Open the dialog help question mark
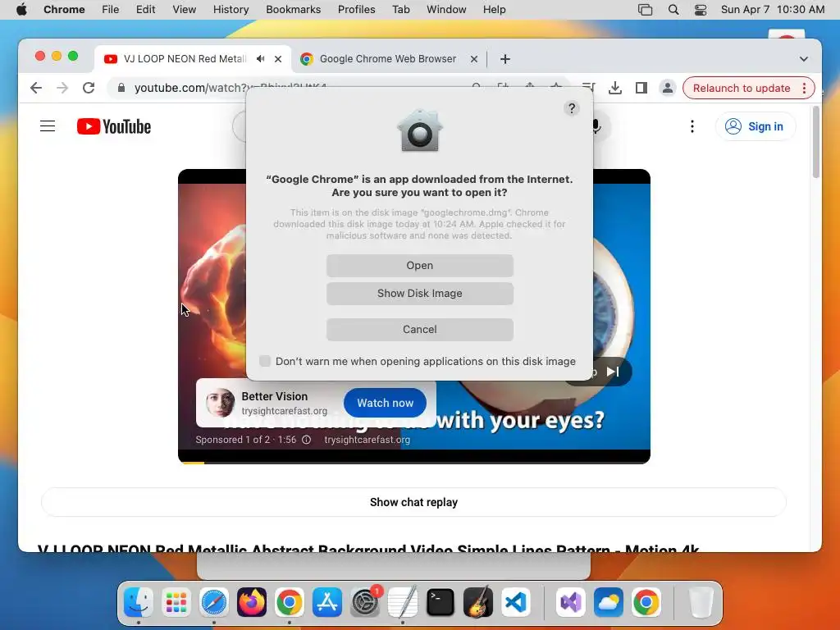This screenshot has width=840, height=630. pos(572,109)
